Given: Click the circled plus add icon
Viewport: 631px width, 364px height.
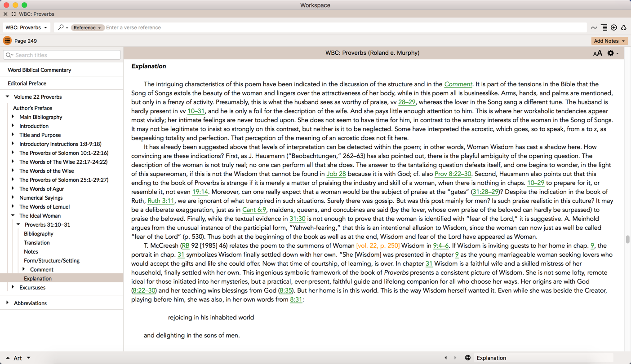Looking at the screenshot, I should pyautogui.click(x=614, y=27).
